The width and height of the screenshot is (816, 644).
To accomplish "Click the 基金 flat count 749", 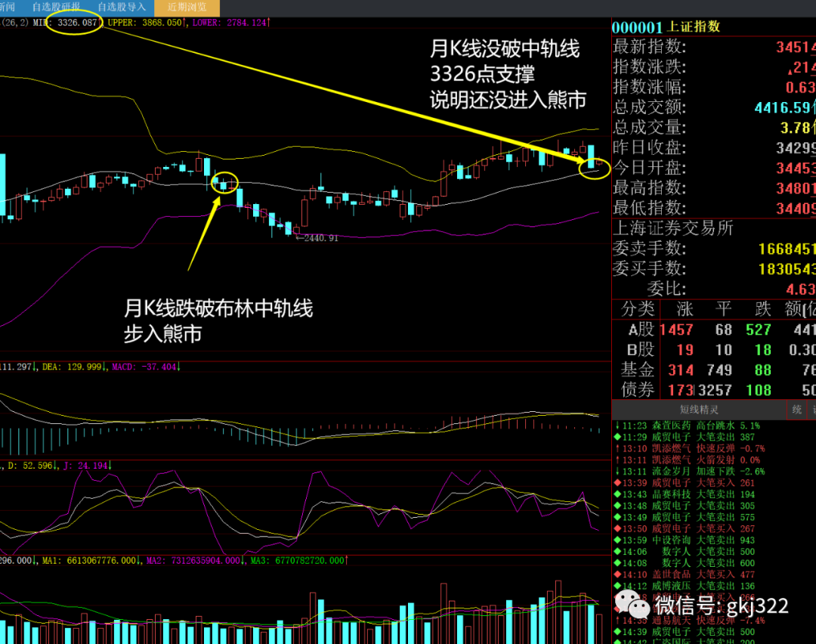I will click(x=720, y=370).
